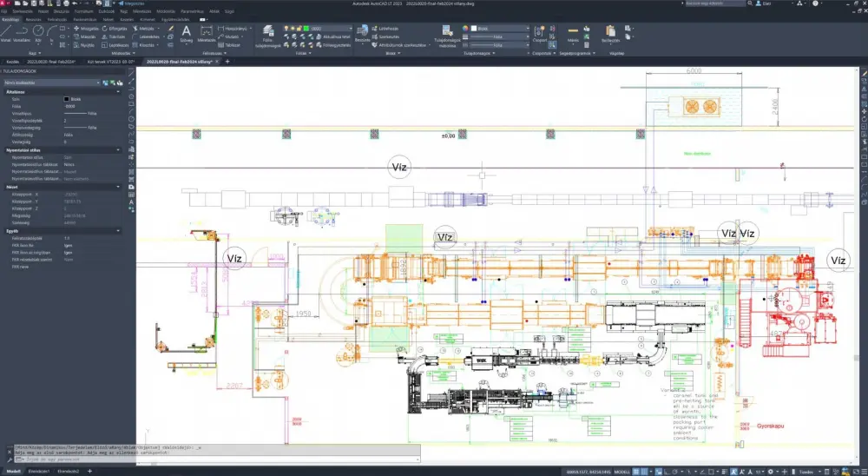Select the Vonal (line) drawing tool
The width and height of the screenshot is (868, 476).
point(7,30)
